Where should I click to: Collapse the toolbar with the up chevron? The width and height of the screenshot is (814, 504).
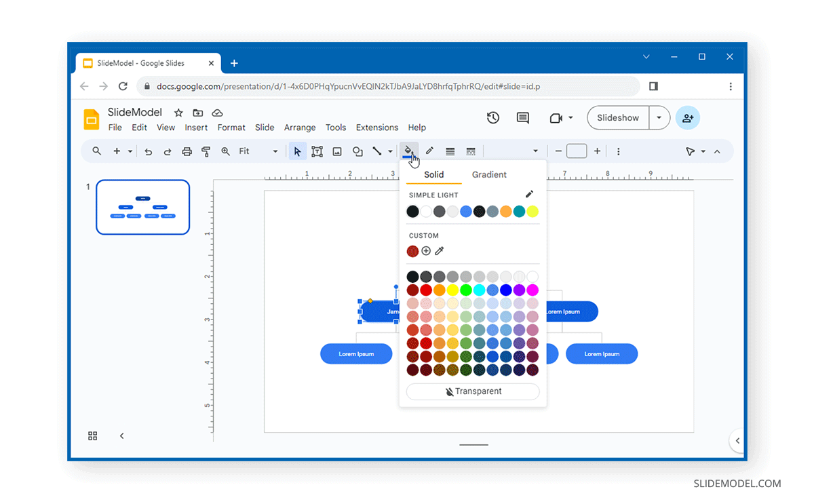717,151
